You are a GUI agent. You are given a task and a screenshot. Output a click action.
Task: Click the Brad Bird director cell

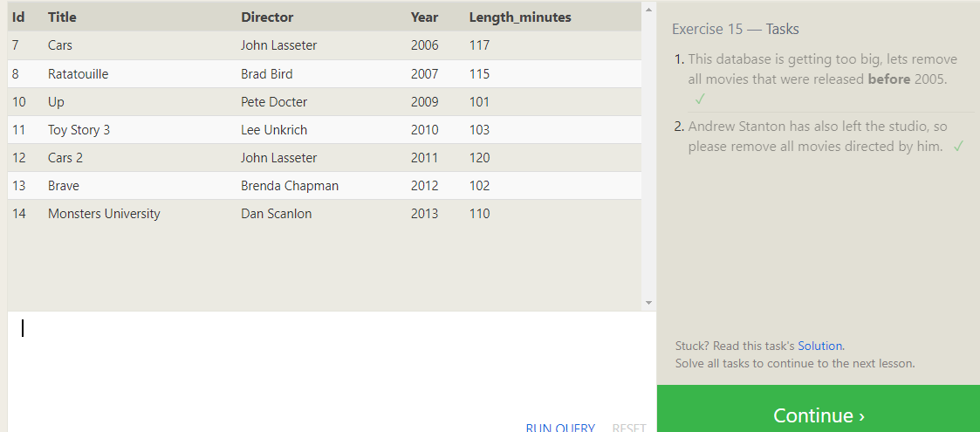[267, 74]
